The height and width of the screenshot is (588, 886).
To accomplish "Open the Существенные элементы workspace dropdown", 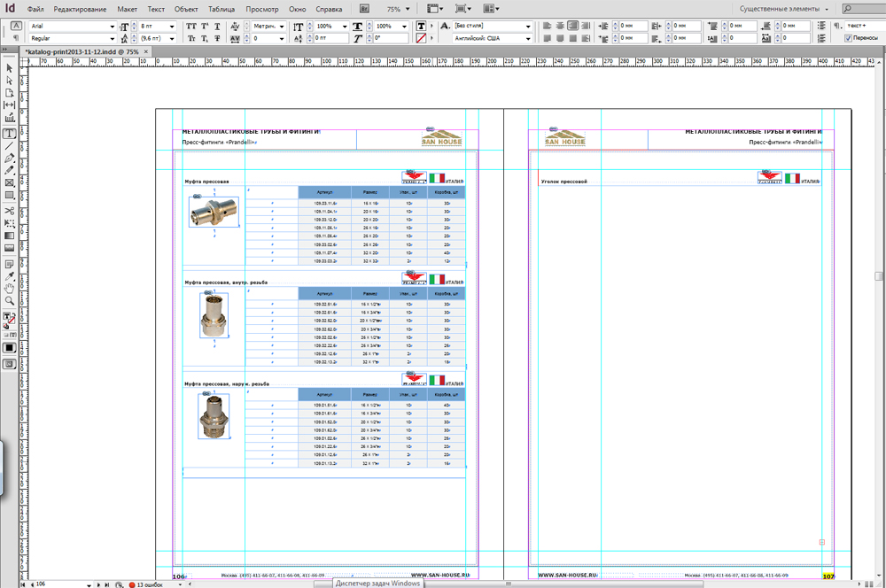I will point(784,9).
